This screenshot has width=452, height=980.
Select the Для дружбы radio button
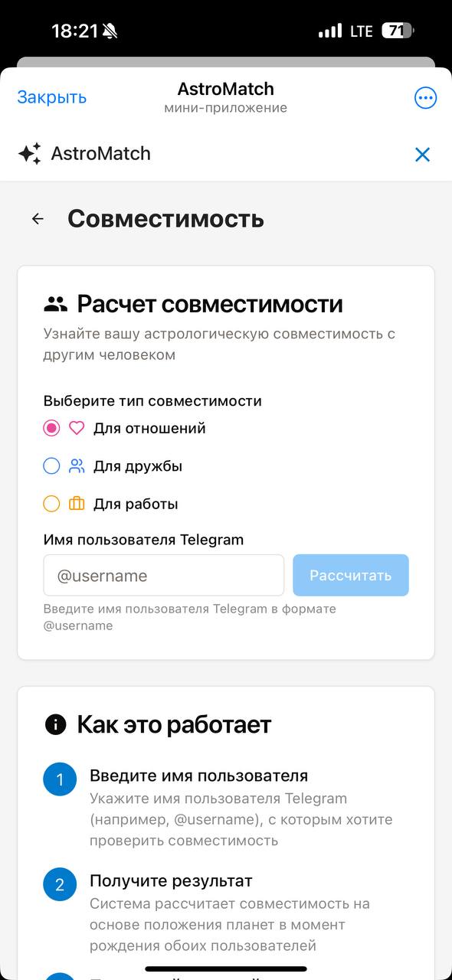pos(50,465)
